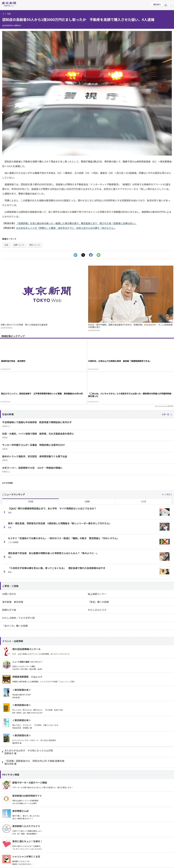
Task: Open ranking 5 小池百合子知事 article
Action: pyautogui.click(x=56, y=568)
